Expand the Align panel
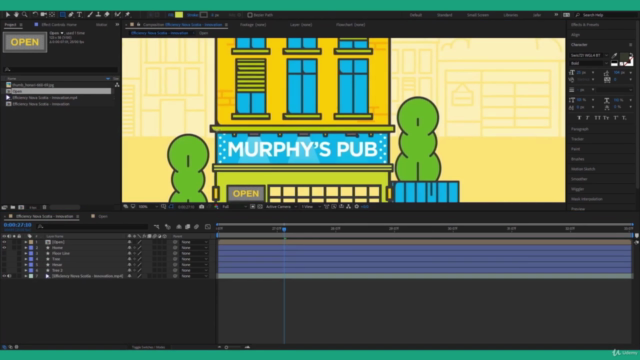The height and width of the screenshot is (360, 640). tap(576, 35)
